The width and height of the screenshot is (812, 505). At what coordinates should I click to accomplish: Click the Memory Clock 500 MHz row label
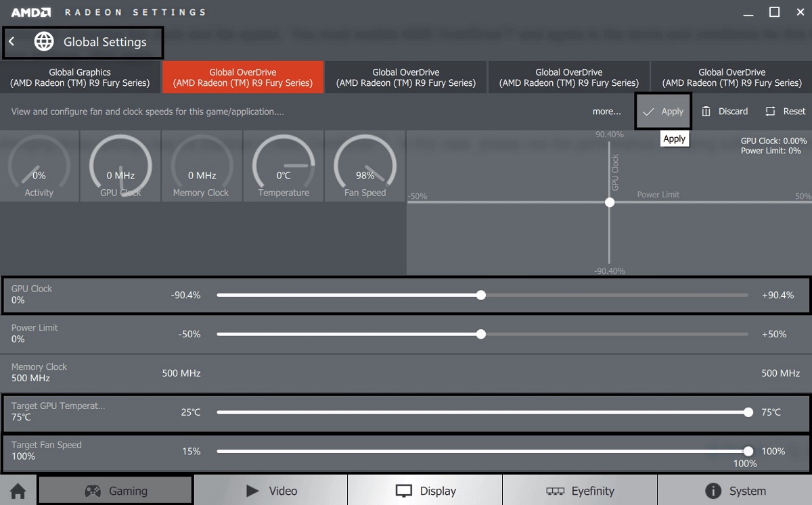(39, 372)
